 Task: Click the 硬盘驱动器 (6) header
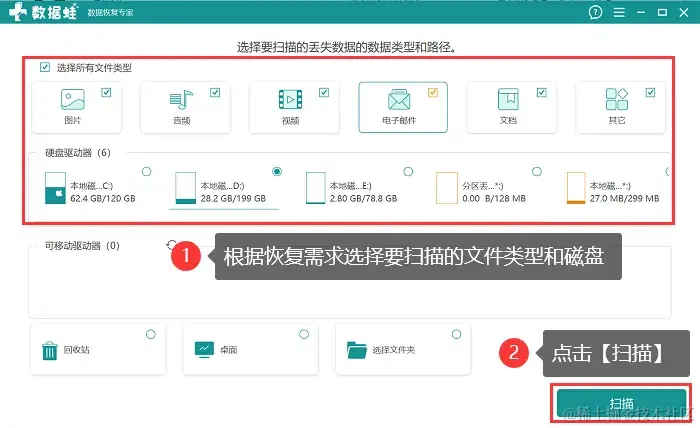pyautogui.click(x=78, y=153)
